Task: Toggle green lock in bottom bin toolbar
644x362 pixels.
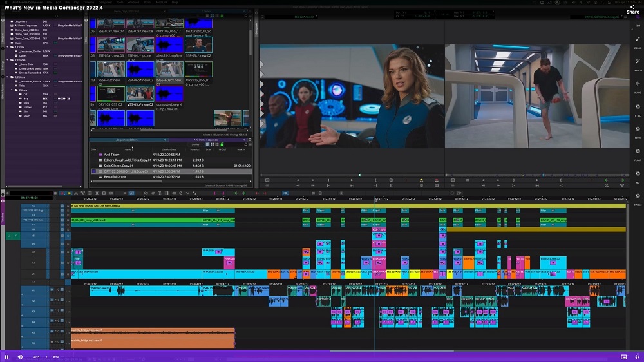Action: [x=222, y=144]
